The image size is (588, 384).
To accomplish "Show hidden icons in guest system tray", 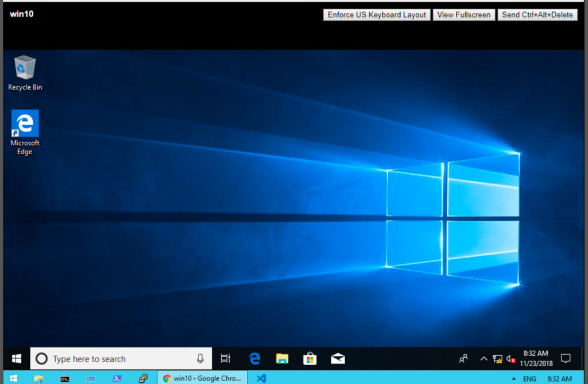I will [483, 359].
